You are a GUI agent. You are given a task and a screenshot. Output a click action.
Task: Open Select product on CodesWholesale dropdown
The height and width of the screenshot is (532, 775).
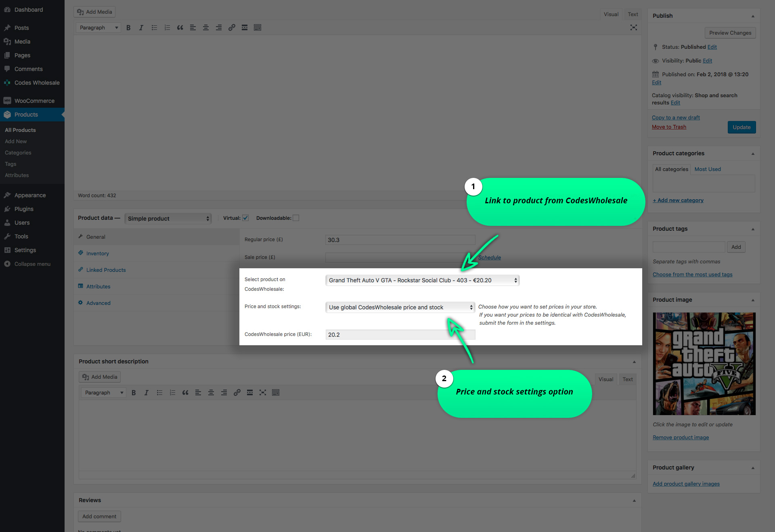click(422, 280)
